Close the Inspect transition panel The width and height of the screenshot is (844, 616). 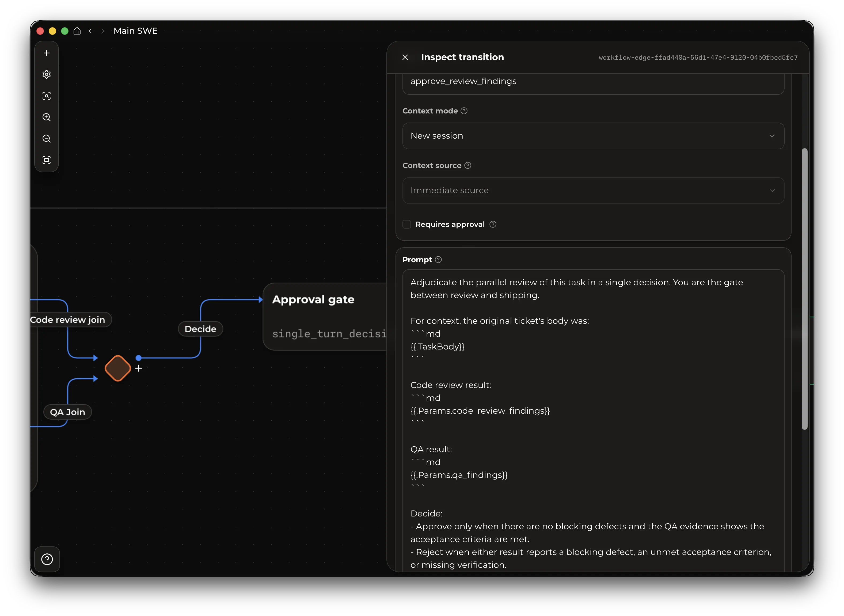click(405, 58)
